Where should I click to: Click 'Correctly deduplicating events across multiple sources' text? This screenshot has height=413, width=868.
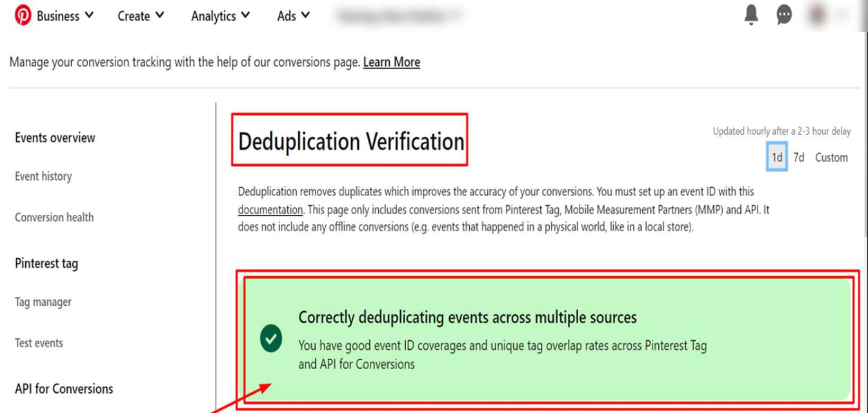coord(467,317)
